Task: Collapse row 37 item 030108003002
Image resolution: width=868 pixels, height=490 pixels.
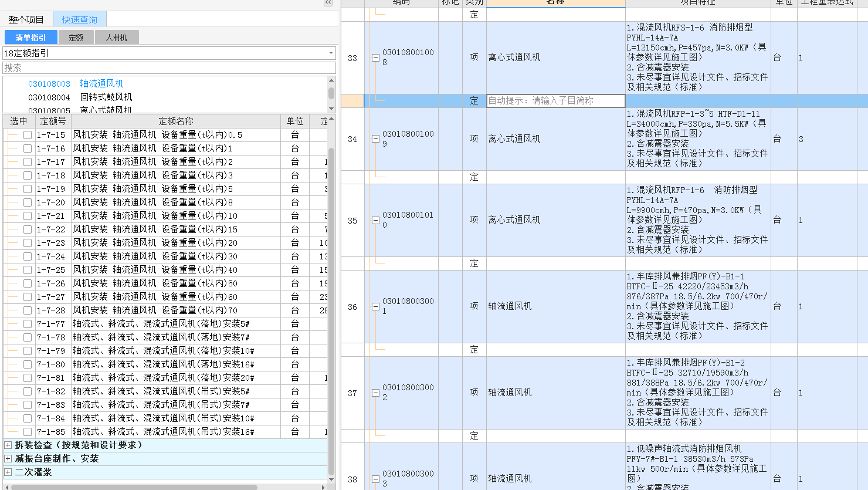Action: 375,393
